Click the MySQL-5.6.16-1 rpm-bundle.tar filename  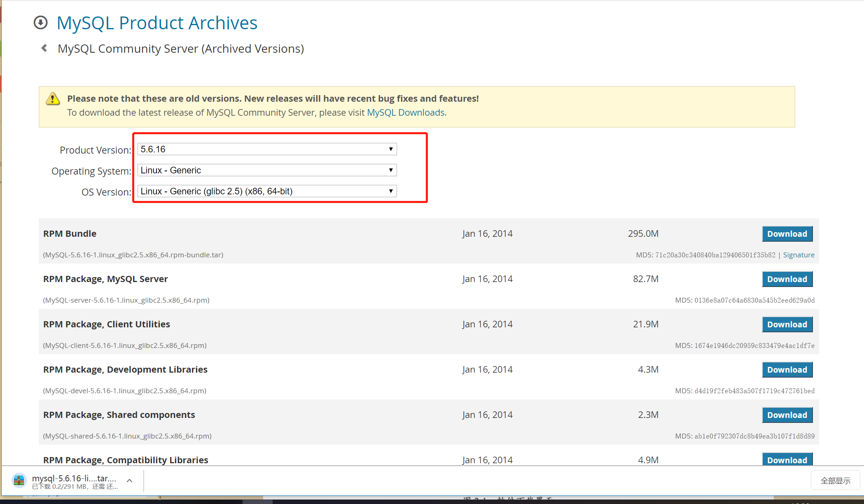coord(133,255)
